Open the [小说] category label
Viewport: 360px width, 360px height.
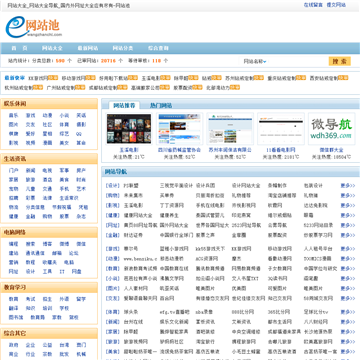(x=112, y=279)
